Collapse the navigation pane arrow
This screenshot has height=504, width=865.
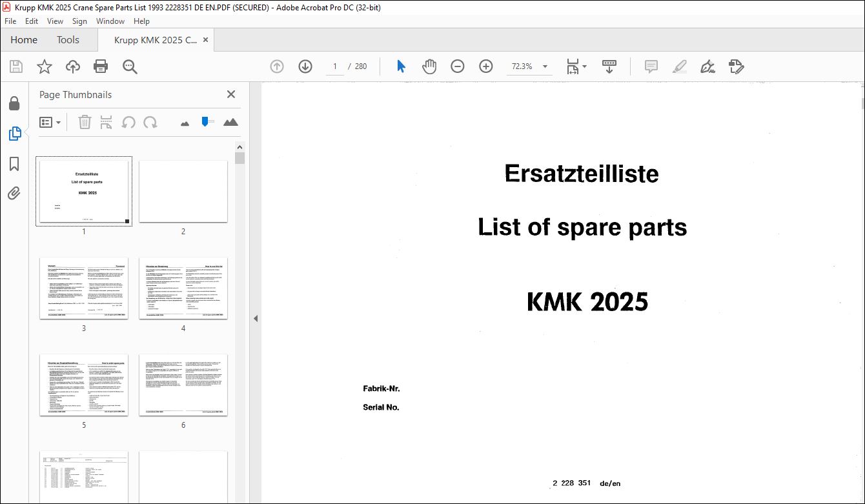(255, 319)
